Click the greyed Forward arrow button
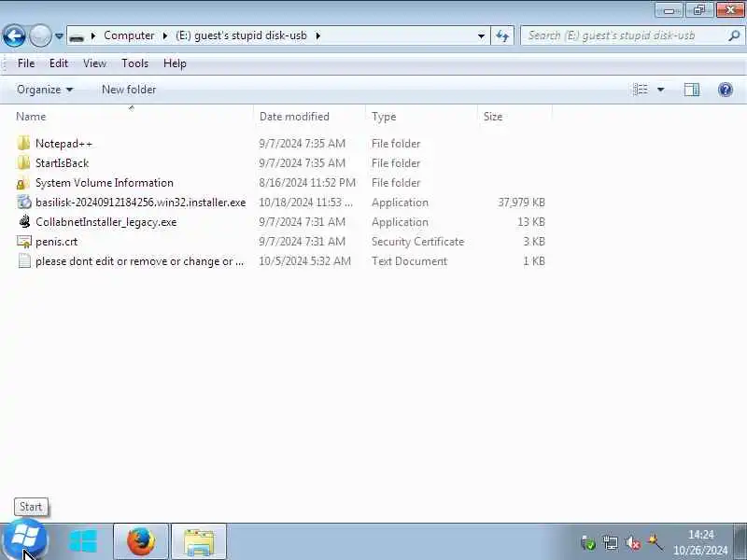747x560 pixels. [40, 35]
